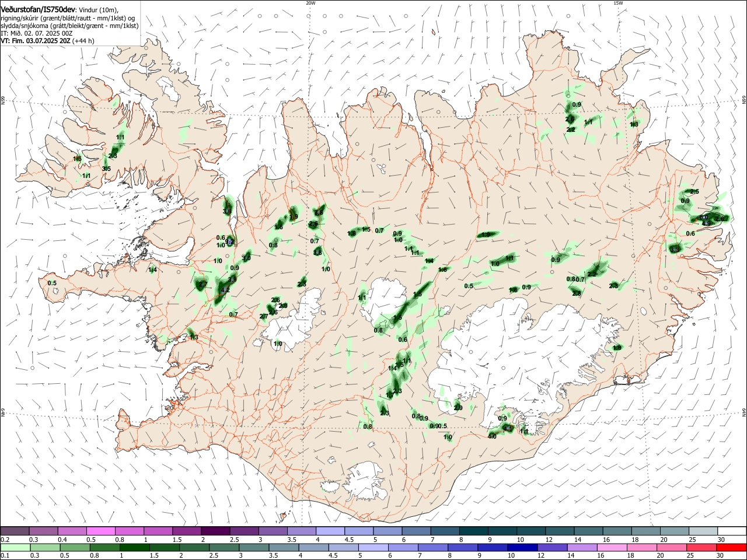Click the 15W longitude label at top

[x=618, y=3]
